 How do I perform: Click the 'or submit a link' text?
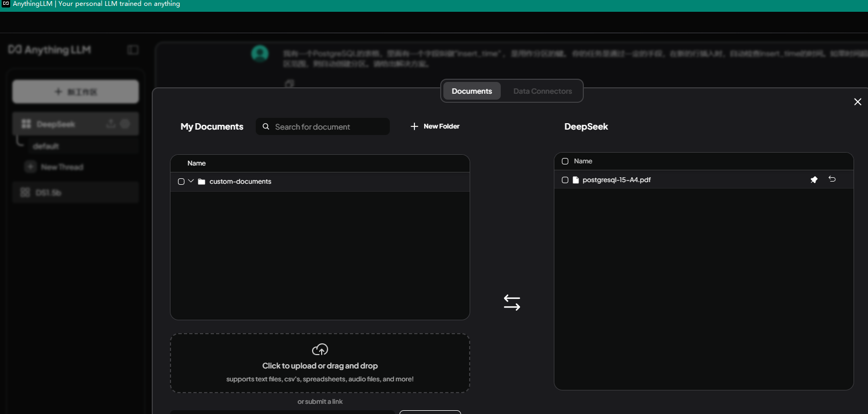pos(320,402)
